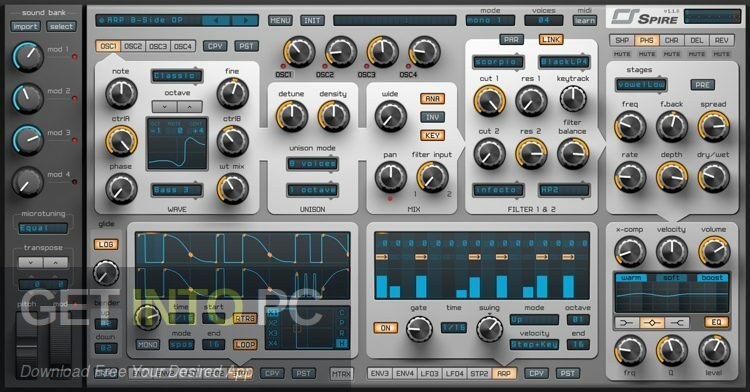The image size is (750, 392).
Task: Open the MTRX modulation matrix
Action: pos(341,373)
